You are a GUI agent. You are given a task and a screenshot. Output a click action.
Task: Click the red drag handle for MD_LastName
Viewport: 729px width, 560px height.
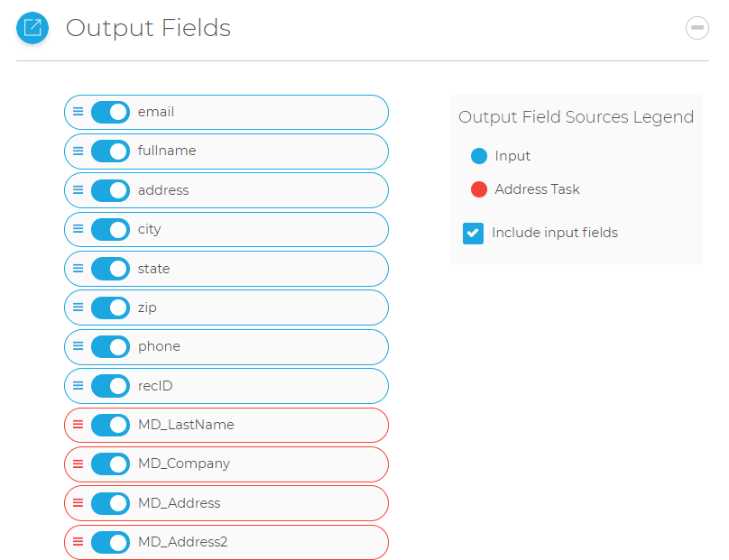78,425
